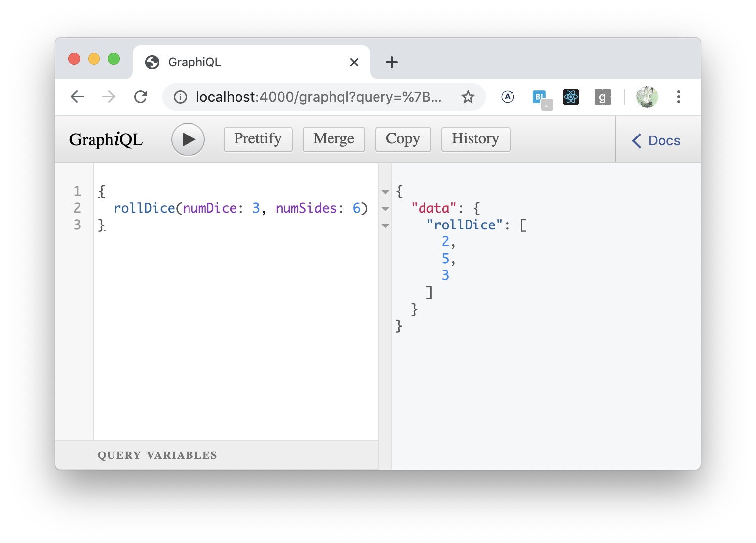The width and height of the screenshot is (756, 543).
Task: Click the rollDice field in the query
Action: point(144,208)
